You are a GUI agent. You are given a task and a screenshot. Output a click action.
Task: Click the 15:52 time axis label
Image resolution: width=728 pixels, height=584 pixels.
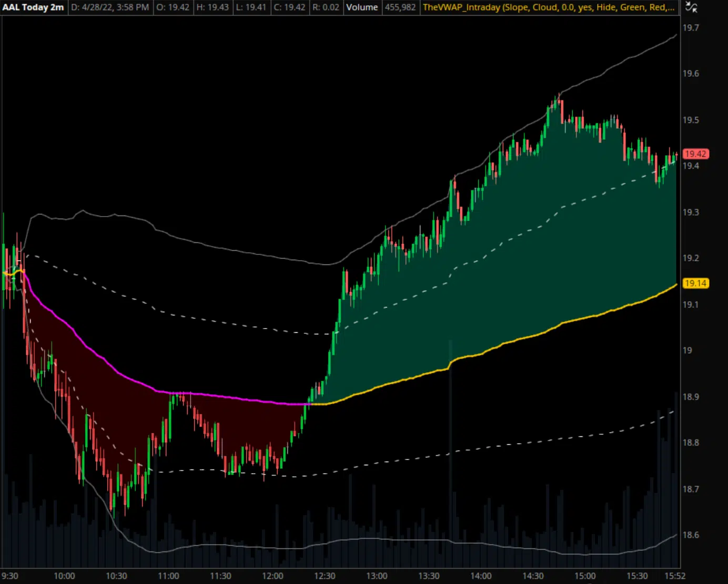(675, 576)
